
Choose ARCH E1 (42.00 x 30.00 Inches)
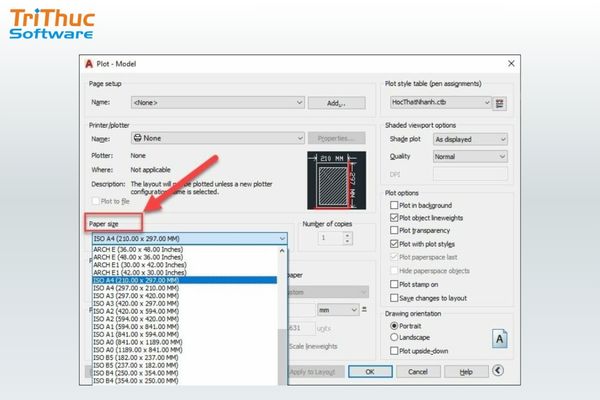[x=185, y=272]
